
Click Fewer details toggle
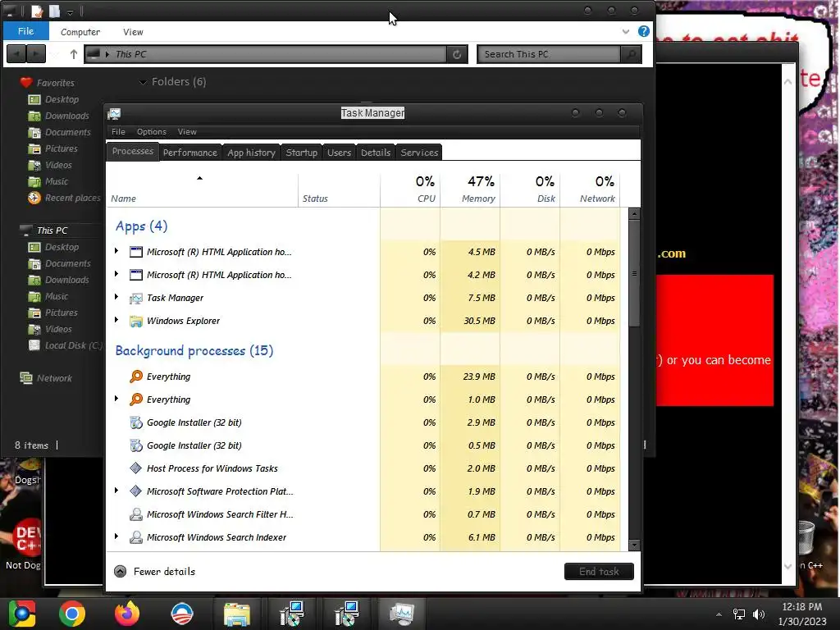point(155,572)
